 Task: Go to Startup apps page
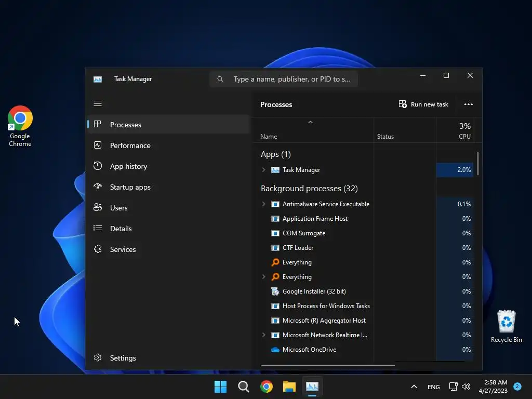pyautogui.click(x=169, y=187)
